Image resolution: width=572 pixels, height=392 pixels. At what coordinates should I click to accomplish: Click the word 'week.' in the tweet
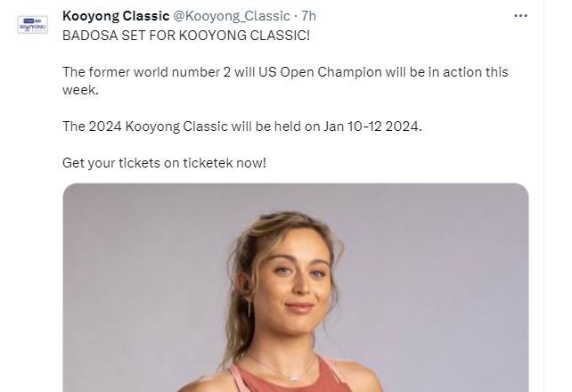(x=80, y=90)
